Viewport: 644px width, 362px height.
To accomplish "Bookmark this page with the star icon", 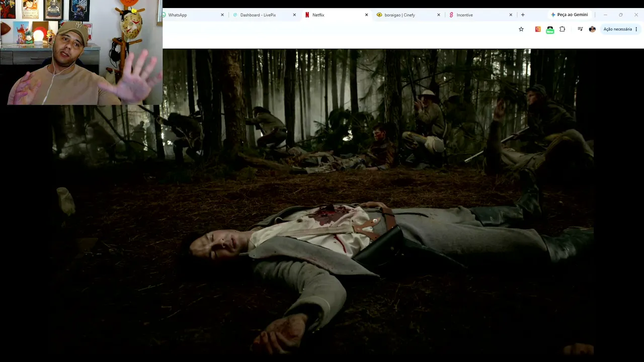I will coord(521,29).
